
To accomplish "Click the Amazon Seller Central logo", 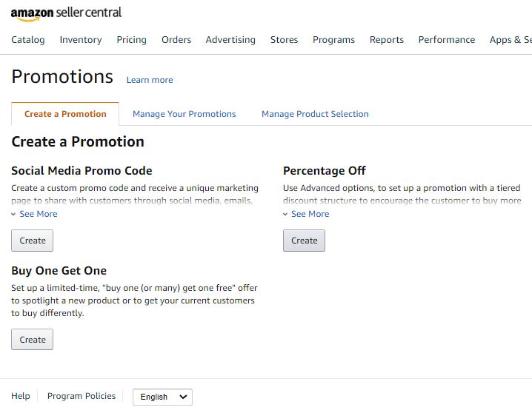I will (x=66, y=13).
